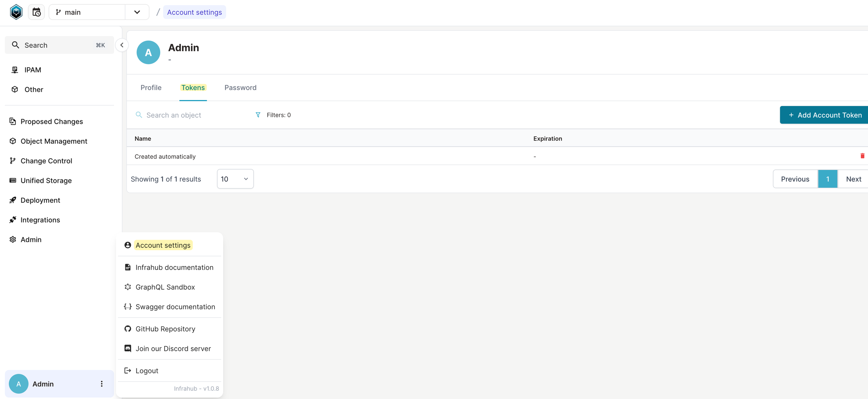Select the Unified Storage icon
The image size is (868, 399).
coord(13,180)
